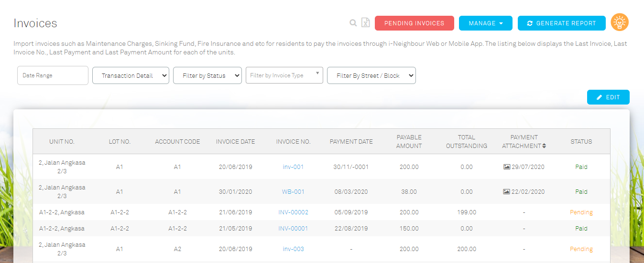Click into the Date Range field
The height and width of the screenshot is (263, 644).
pyautogui.click(x=53, y=75)
